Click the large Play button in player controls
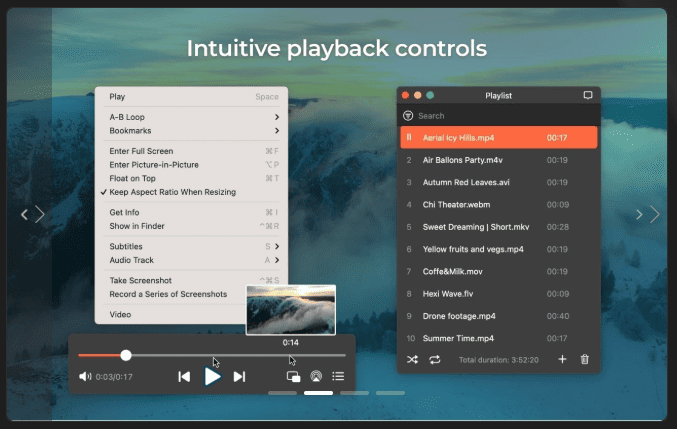 click(212, 377)
